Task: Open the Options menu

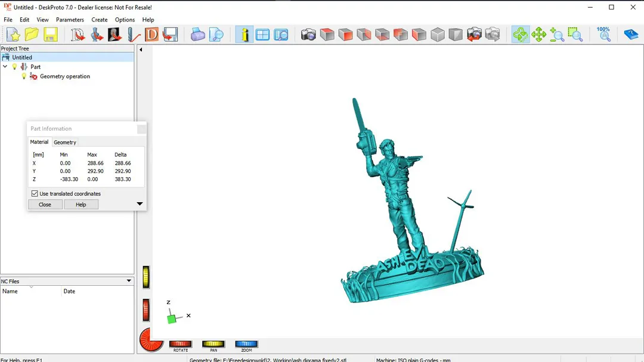Action: tap(125, 20)
